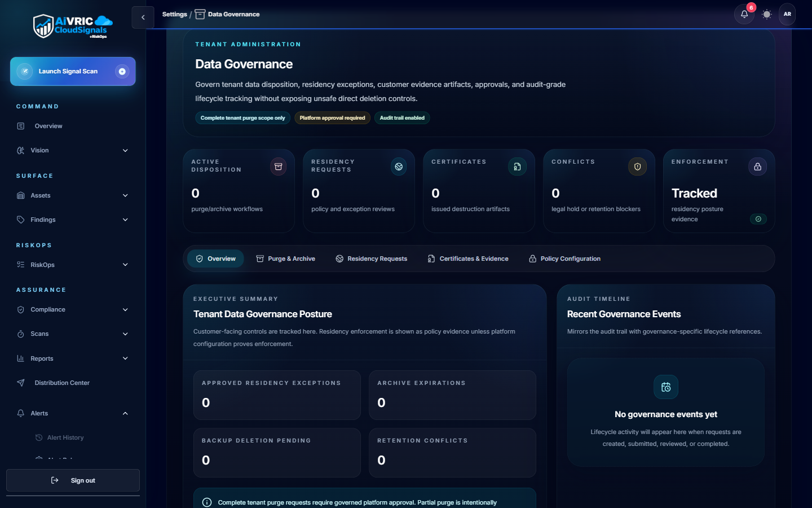Open Distribution Center in sidebar
812x508 pixels.
pyautogui.click(x=73, y=383)
